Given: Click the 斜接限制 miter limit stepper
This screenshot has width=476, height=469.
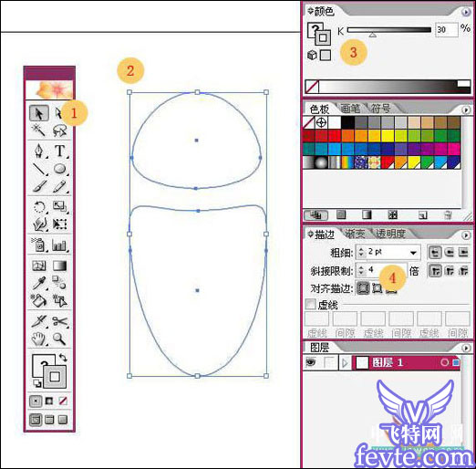Looking at the screenshot, I should (361, 270).
